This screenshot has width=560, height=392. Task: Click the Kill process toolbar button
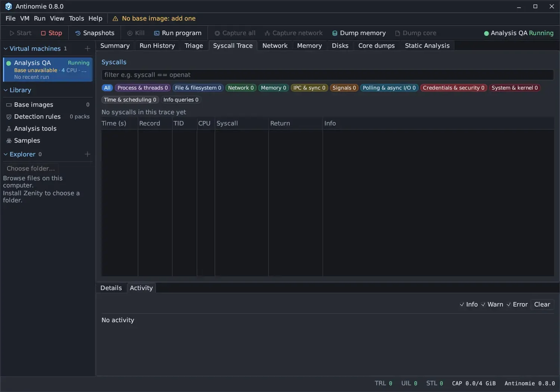(136, 33)
